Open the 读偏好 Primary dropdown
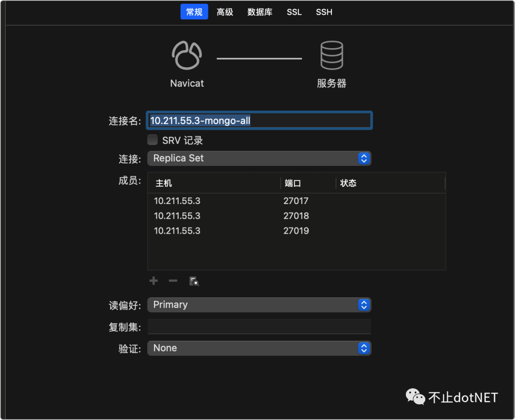 pos(259,305)
